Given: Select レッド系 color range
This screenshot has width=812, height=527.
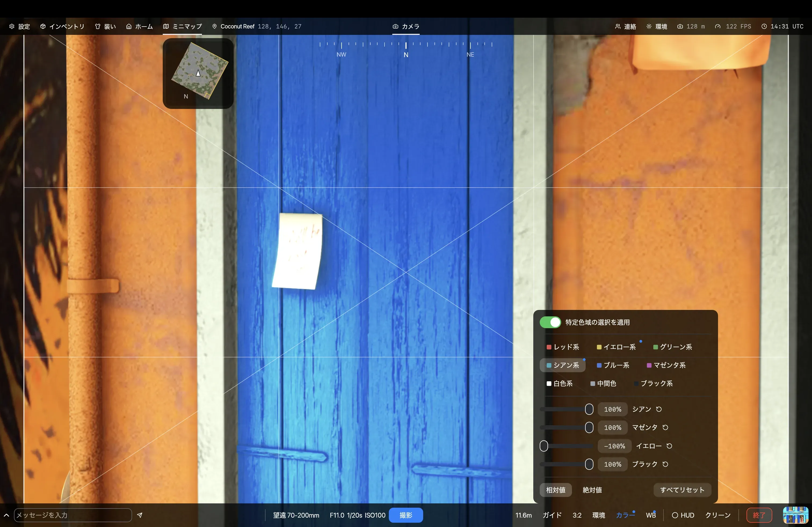Looking at the screenshot, I should (563, 347).
